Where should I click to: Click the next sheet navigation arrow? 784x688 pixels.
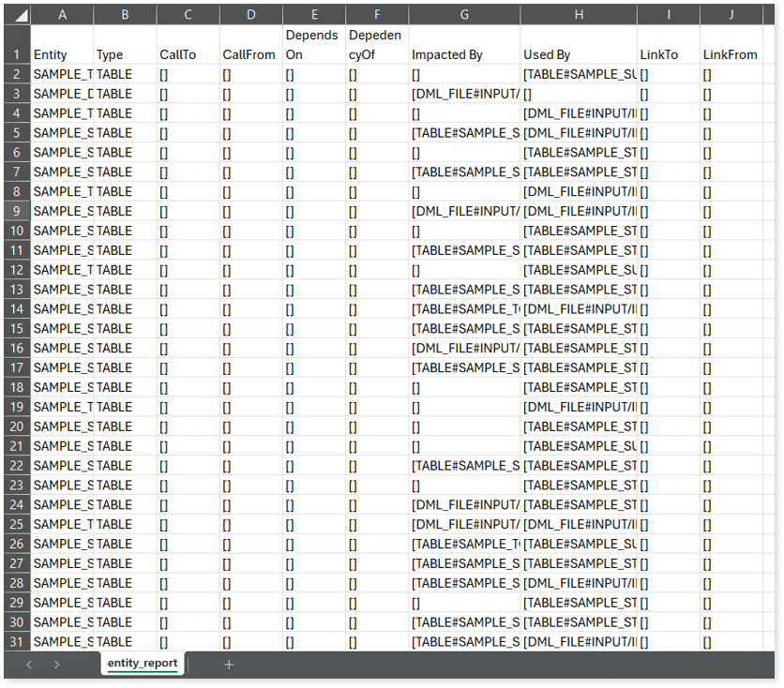pos(57,665)
